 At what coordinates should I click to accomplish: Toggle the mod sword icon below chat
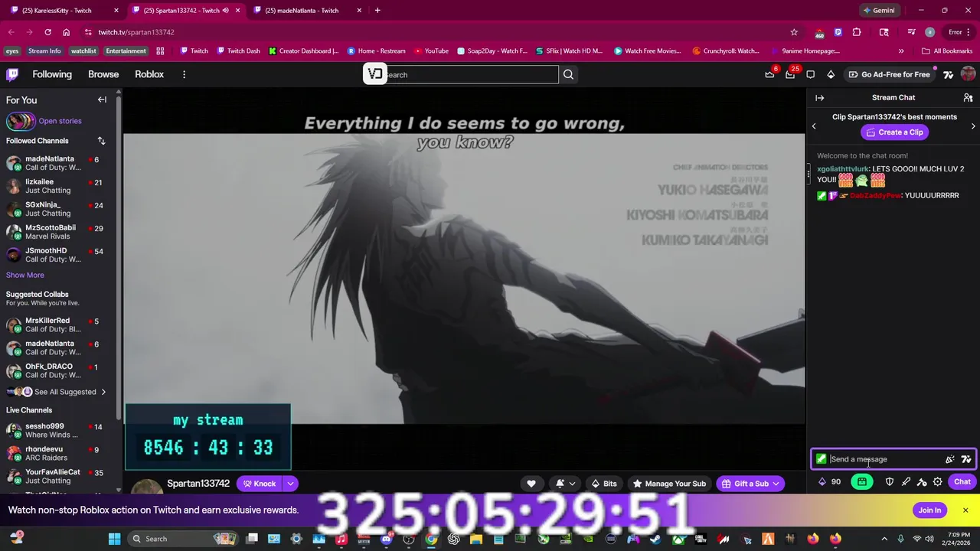coord(906,482)
